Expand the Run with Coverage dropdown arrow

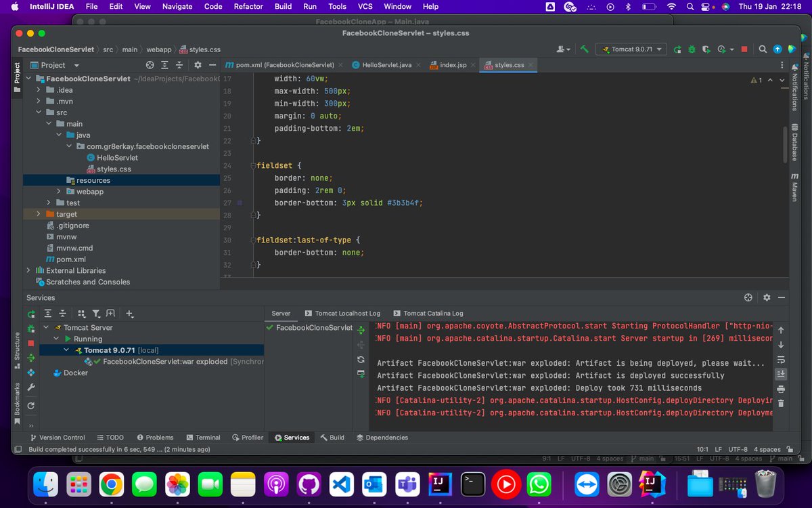731,49
